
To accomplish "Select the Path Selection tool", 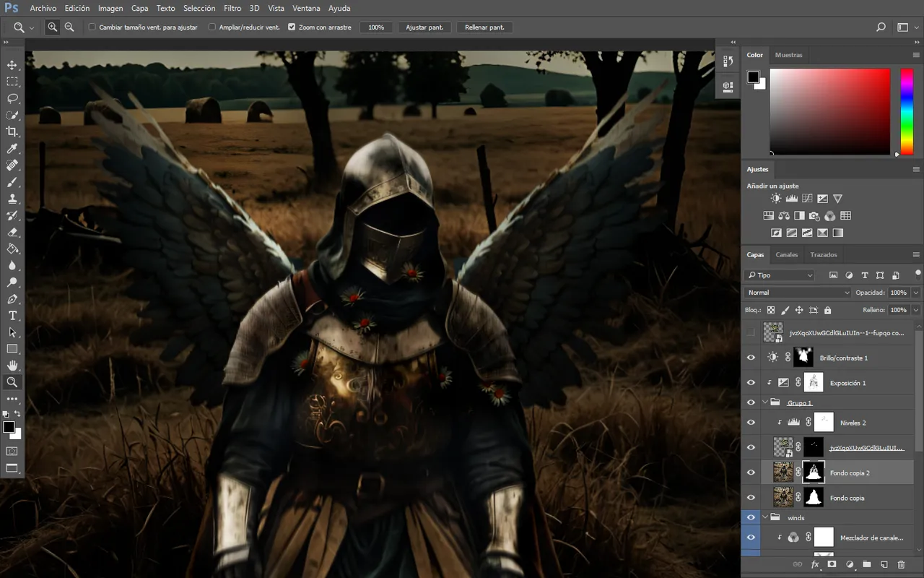I will tap(12, 332).
